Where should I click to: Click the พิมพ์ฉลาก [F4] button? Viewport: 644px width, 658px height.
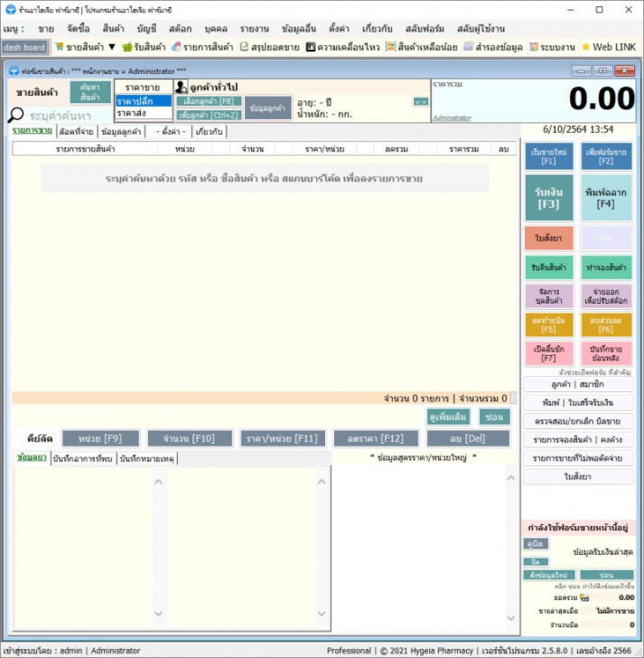point(606,198)
